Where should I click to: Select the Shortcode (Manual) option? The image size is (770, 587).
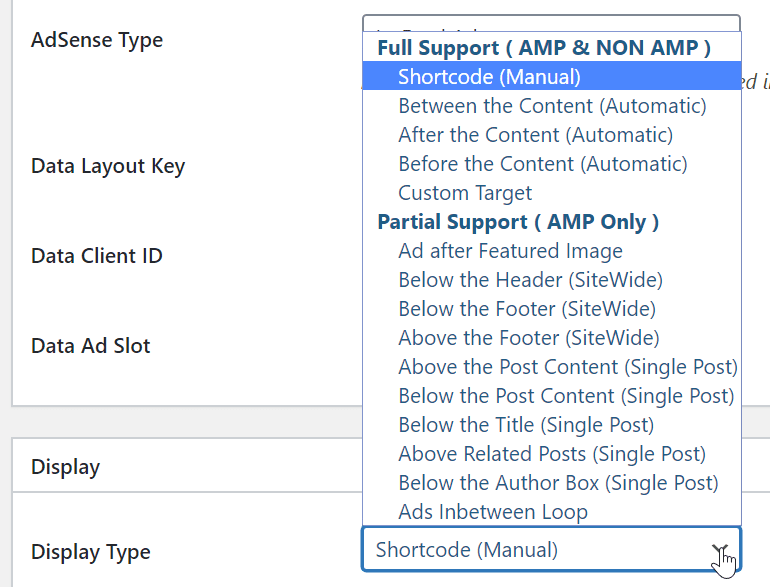click(x=489, y=76)
